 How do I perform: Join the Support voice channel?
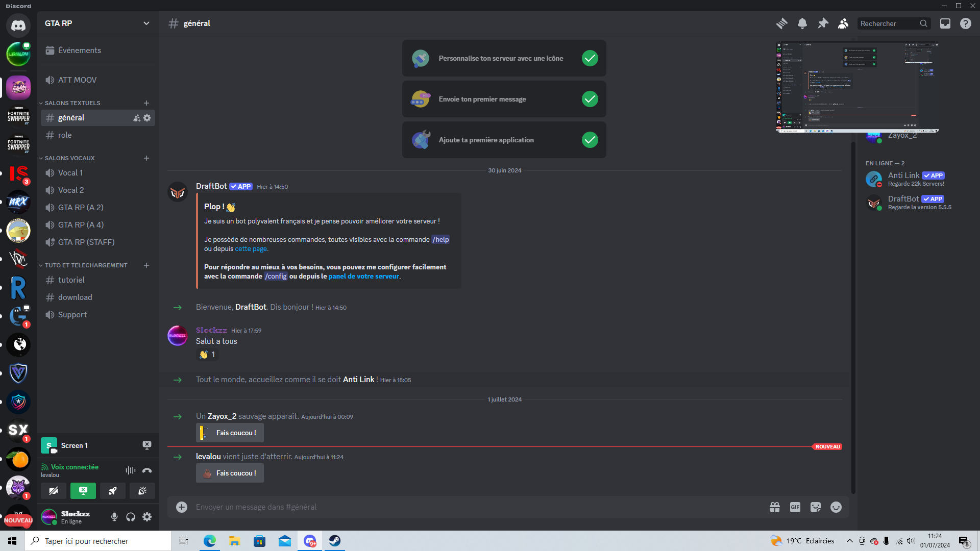[98, 315]
